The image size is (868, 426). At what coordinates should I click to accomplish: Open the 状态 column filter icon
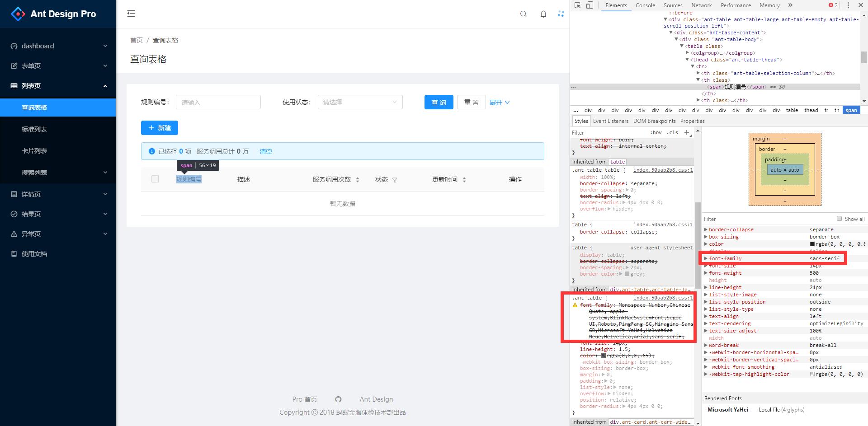tap(395, 180)
